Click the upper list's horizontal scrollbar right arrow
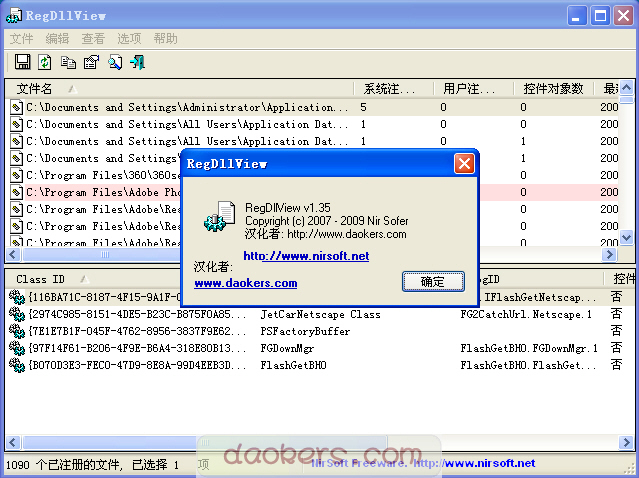 [x=610, y=255]
